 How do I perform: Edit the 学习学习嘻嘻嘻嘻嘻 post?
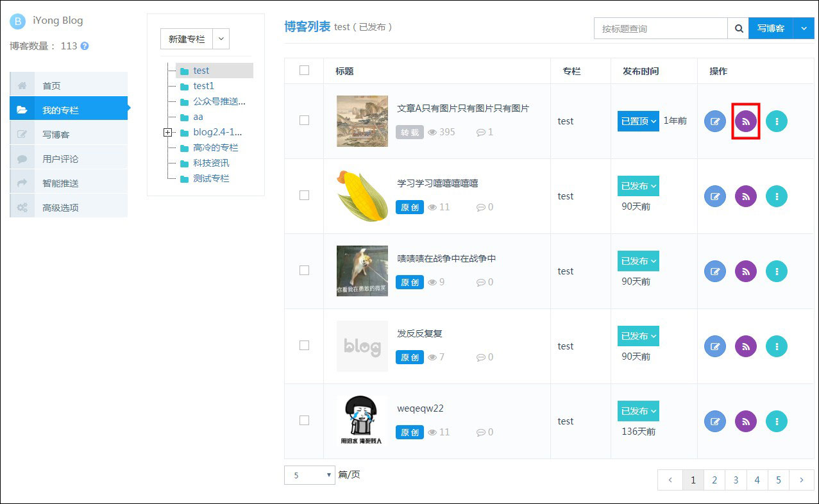pos(715,196)
